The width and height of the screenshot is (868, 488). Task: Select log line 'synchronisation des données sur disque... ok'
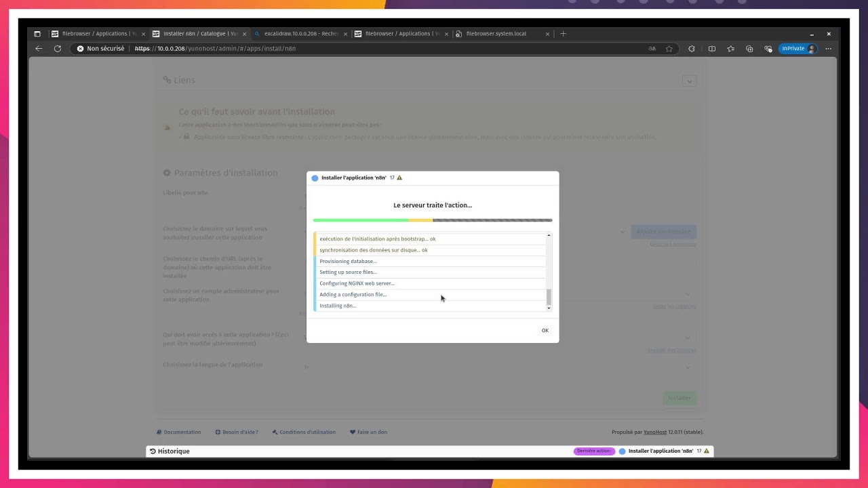430,250
